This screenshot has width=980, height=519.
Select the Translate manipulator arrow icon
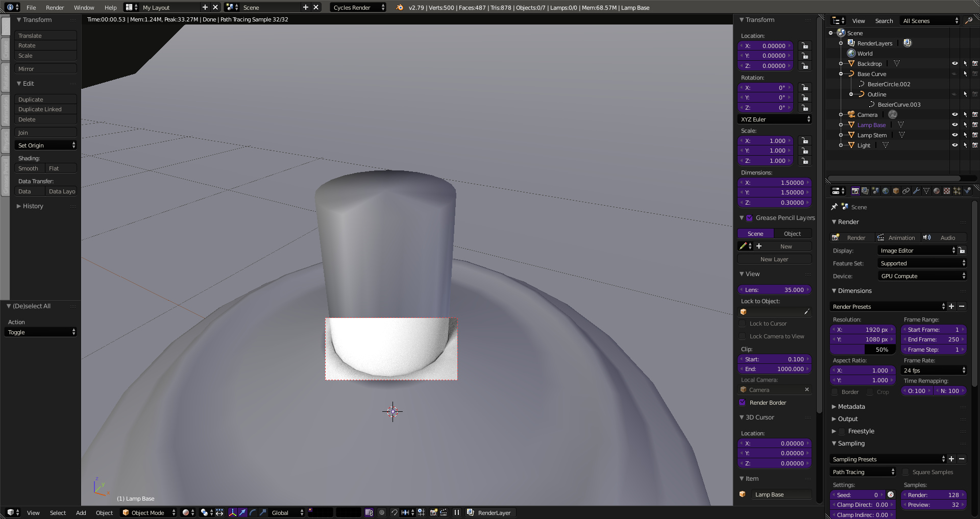[x=243, y=512]
